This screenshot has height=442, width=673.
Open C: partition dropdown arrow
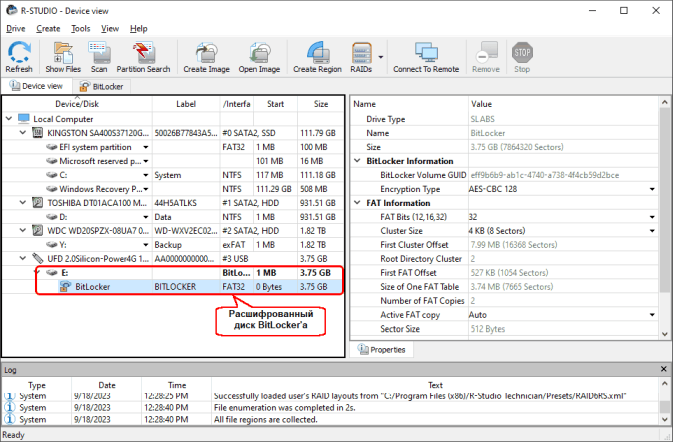pyautogui.click(x=146, y=175)
